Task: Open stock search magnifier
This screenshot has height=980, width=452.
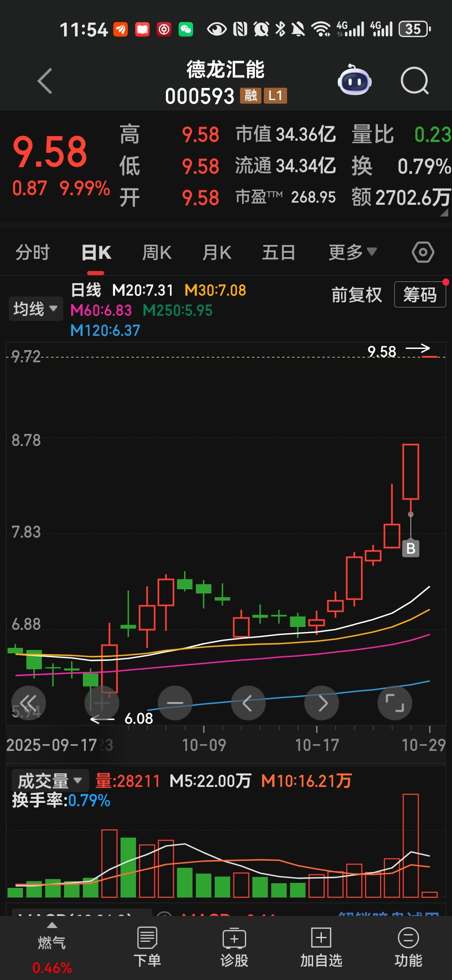Action: point(415,81)
